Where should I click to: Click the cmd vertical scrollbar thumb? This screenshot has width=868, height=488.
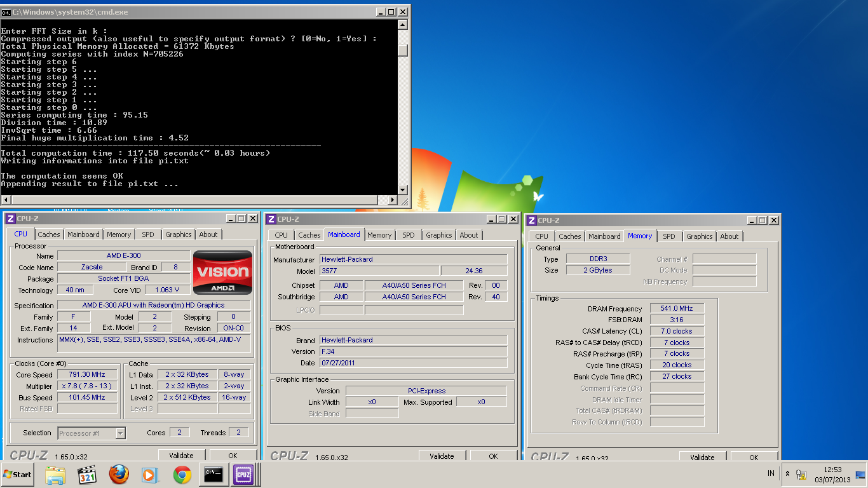coord(403,50)
